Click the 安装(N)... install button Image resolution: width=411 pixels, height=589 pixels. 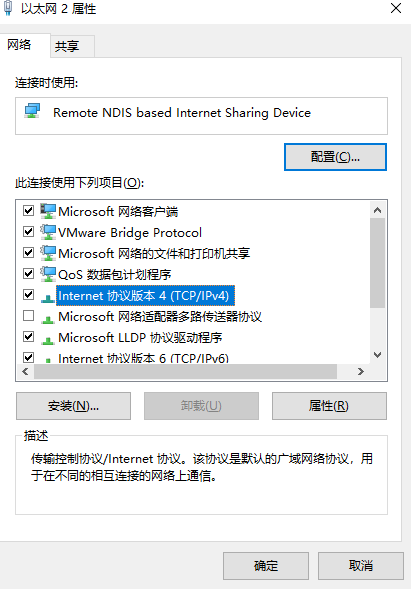click(73, 406)
